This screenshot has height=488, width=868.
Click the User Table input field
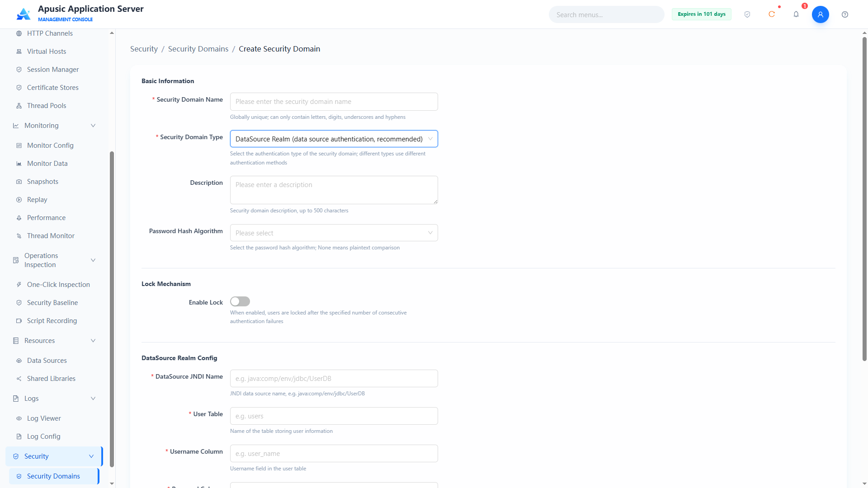click(x=334, y=416)
